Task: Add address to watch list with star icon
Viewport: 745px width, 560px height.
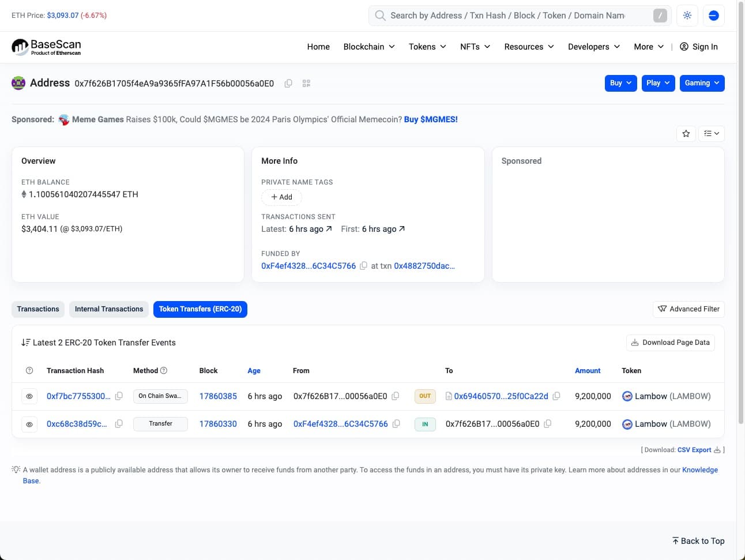Action: pos(686,133)
